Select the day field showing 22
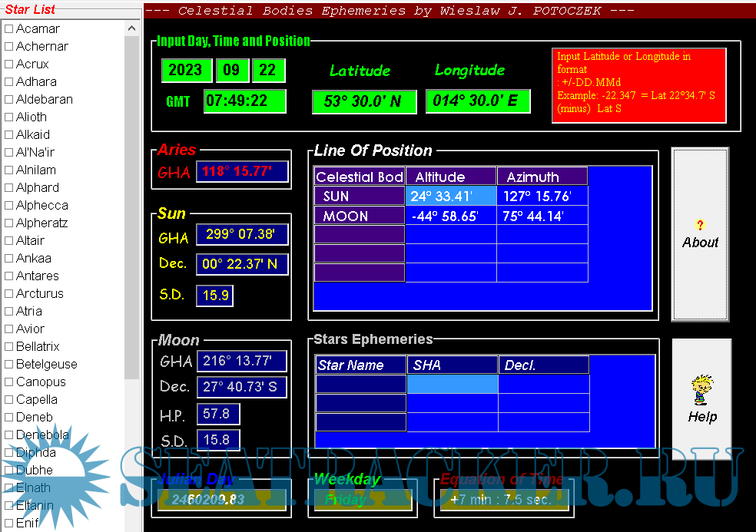756x532 pixels. pyautogui.click(x=267, y=70)
